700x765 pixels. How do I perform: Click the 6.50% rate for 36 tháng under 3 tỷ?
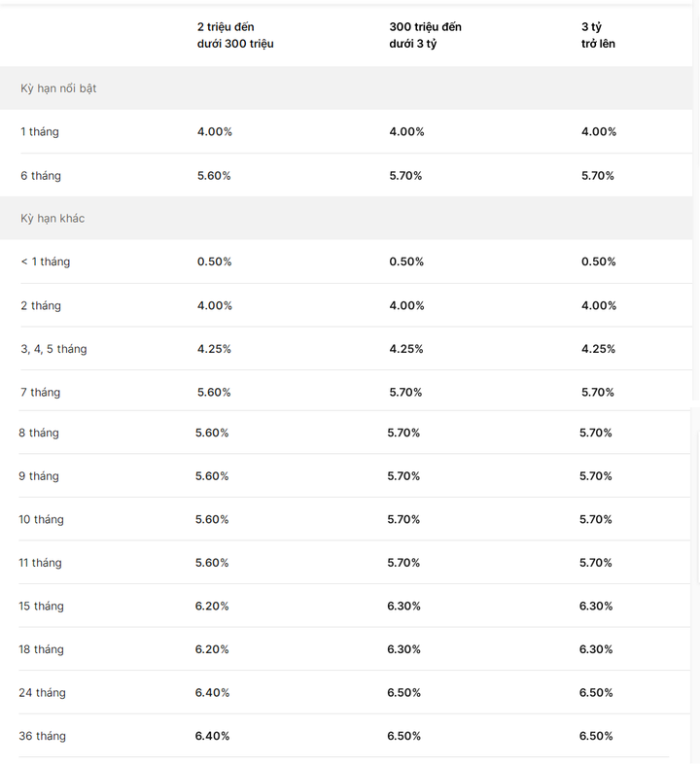(x=596, y=736)
